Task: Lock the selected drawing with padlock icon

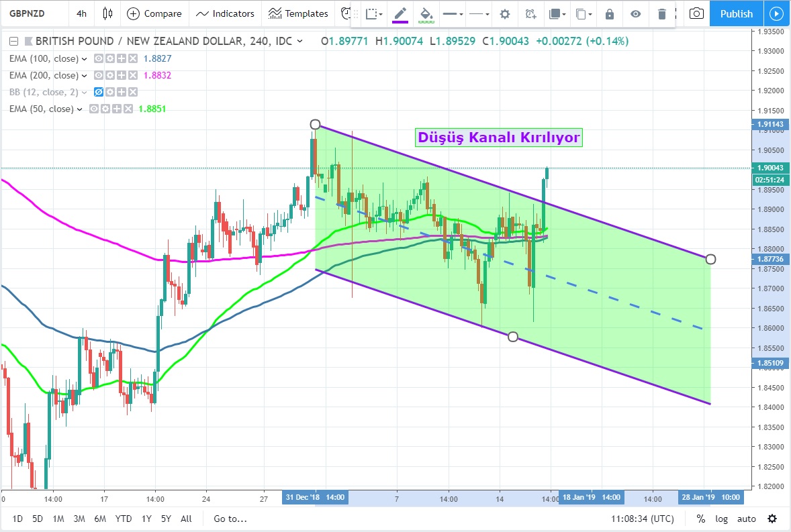Action: tap(609, 13)
